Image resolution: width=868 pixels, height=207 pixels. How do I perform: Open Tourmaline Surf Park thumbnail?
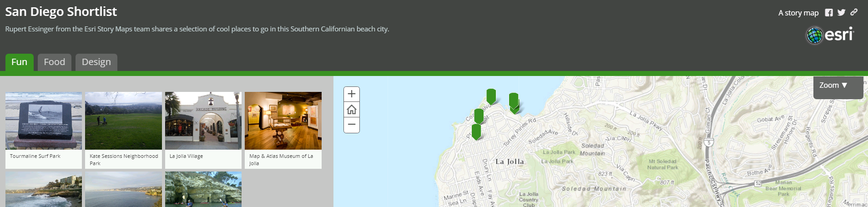pos(44,121)
